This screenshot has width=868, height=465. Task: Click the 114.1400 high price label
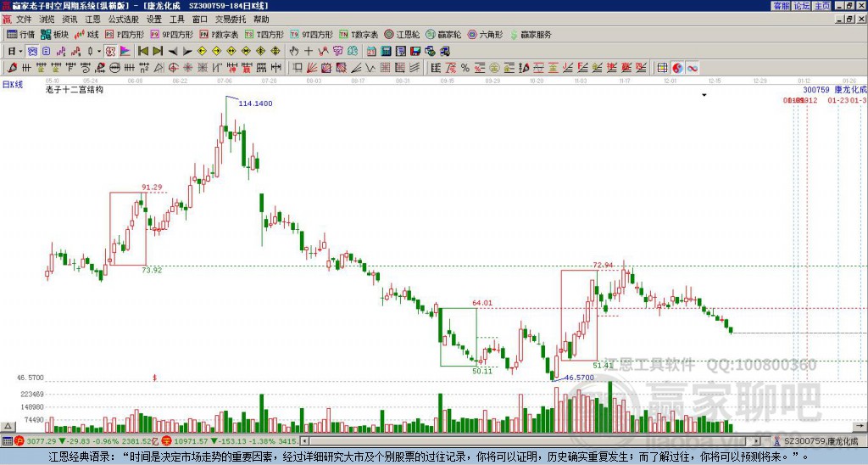click(255, 104)
